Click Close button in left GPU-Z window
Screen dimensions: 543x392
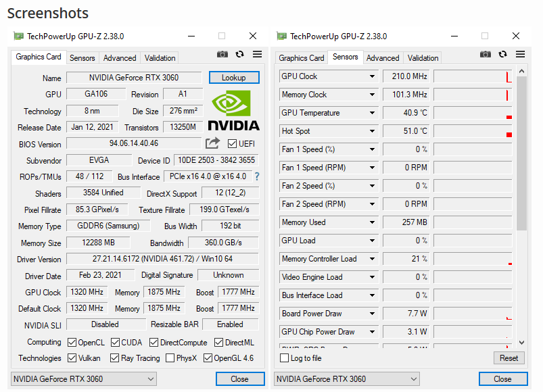point(240,379)
